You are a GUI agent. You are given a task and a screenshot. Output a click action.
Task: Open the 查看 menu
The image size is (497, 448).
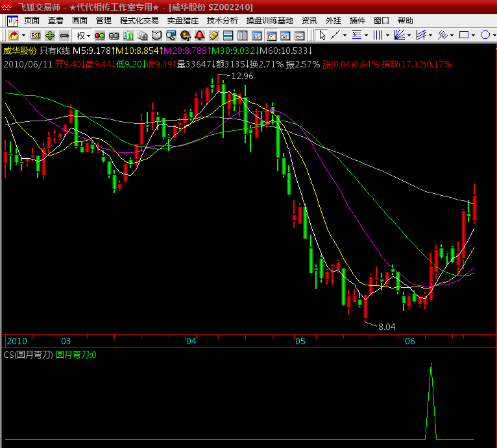pyautogui.click(x=56, y=21)
